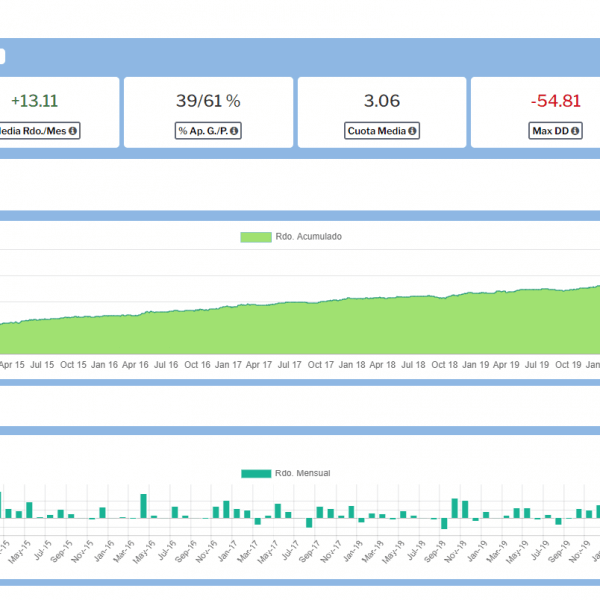Click the info icon beside Cuota Media

[412, 131]
